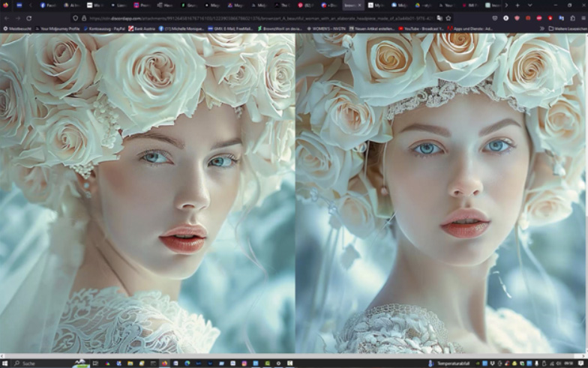Click the horizontal scrollbar at page bottom
This screenshot has height=368, width=588.
click(x=292, y=355)
